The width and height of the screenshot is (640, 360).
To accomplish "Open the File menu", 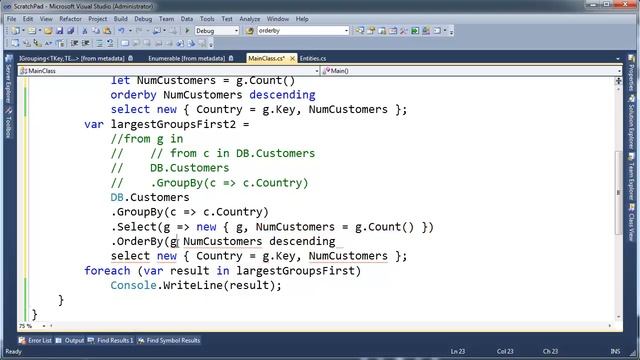I will [x=11, y=19].
